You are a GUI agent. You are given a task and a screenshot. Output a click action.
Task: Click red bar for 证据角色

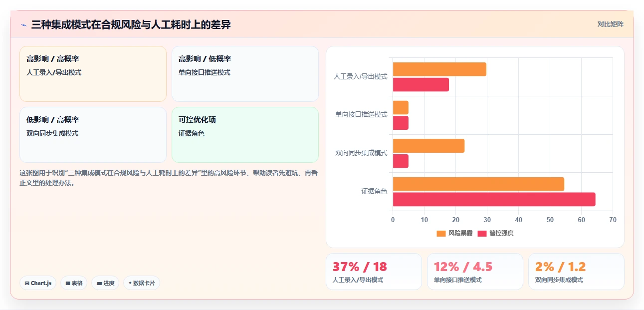click(494, 199)
